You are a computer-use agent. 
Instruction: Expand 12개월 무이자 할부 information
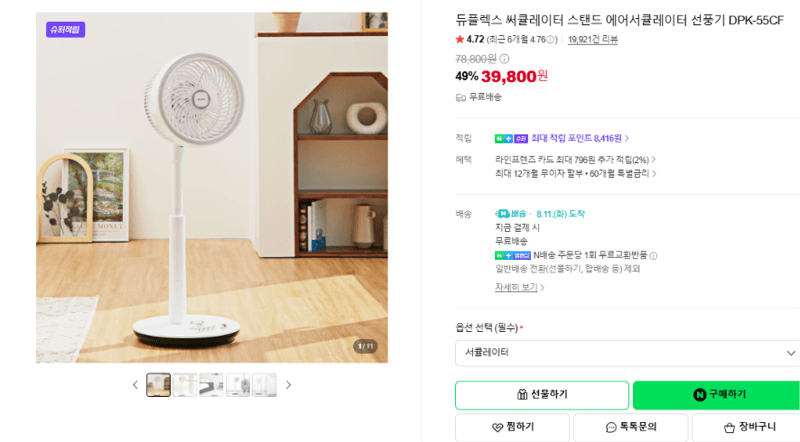576,174
